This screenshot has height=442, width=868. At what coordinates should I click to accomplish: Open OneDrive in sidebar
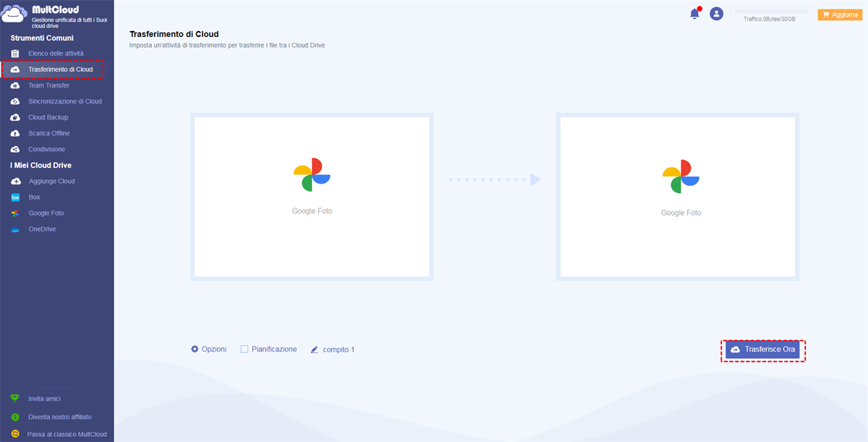pos(42,229)
